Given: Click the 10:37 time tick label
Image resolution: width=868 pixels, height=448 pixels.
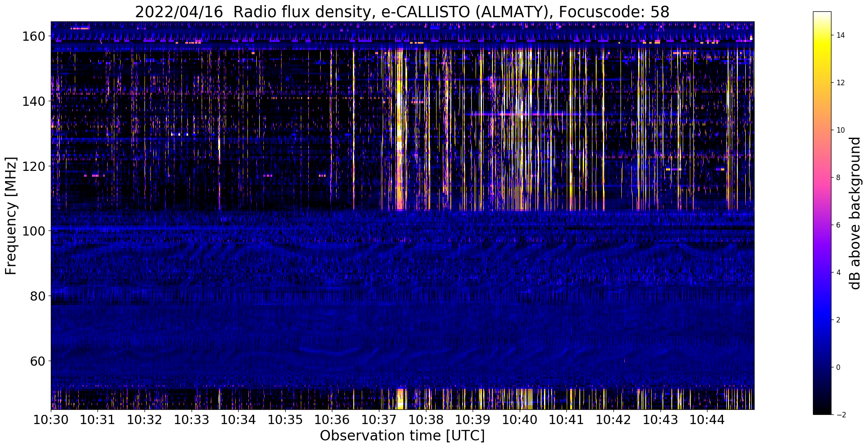Looking at the screenshot, I should 379,419.
